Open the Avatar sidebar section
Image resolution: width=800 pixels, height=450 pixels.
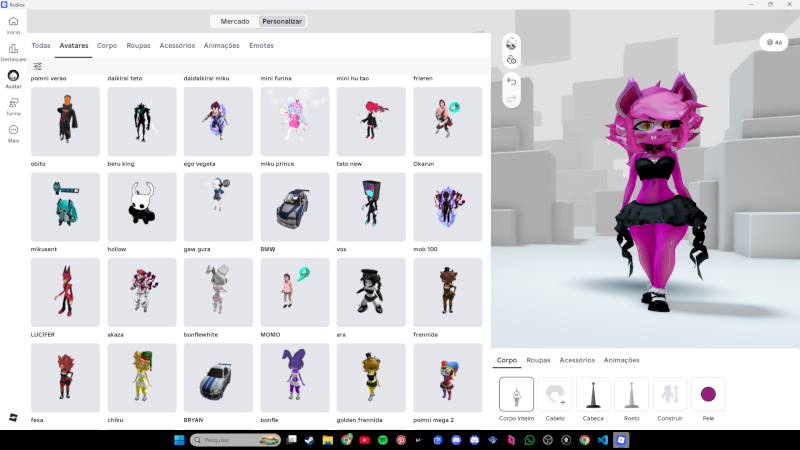13,79
